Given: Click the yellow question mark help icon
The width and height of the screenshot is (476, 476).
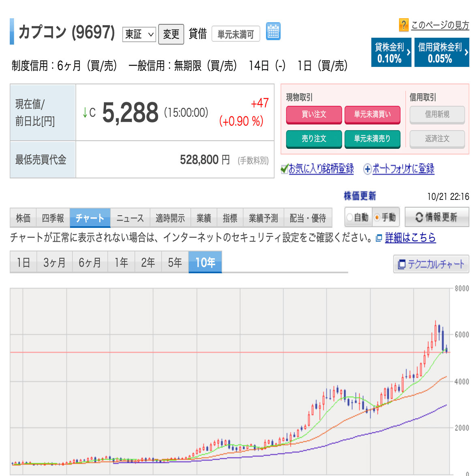Looking at the screenshot, I should 403,25.
